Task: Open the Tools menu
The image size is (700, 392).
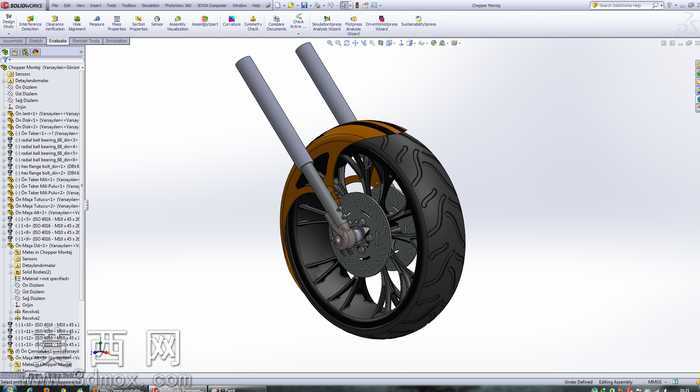Action: point(111,5)
